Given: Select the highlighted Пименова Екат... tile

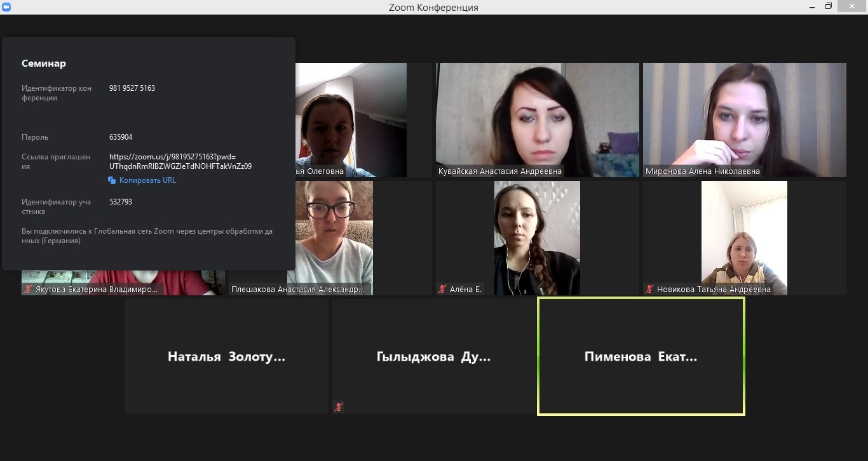Looking at the screenshot, I should (641, 356).
